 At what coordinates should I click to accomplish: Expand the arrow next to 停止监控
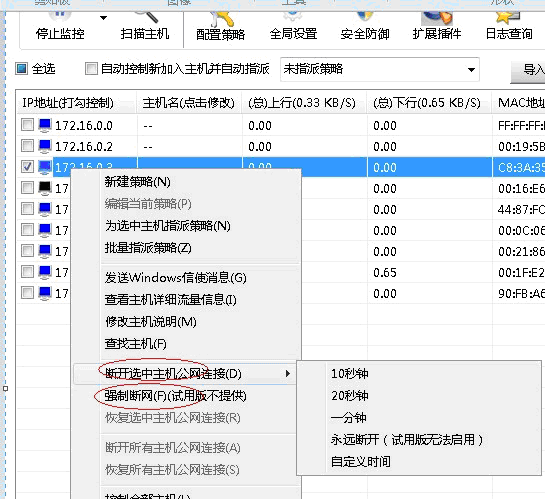tap(103, 18)
